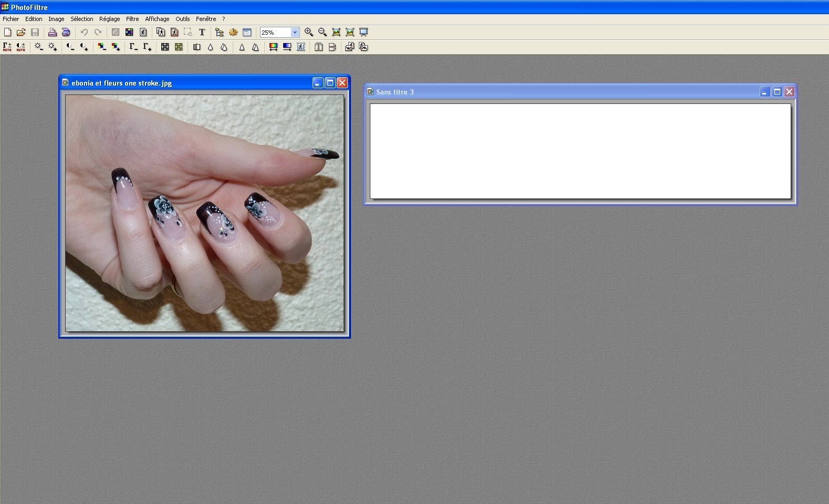Screen dimensions: 829x504
Task: Open the Fenêtre menu
Action: coord(206,19)
